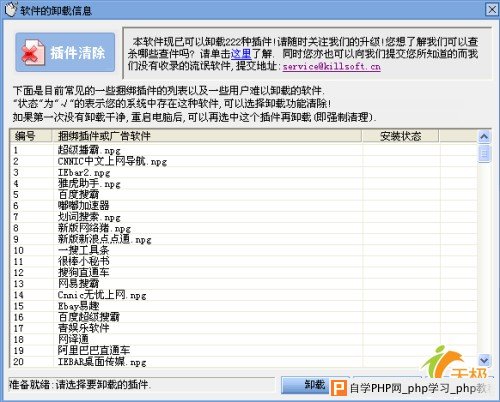Click the 安装状态 column header

[401, 136]
